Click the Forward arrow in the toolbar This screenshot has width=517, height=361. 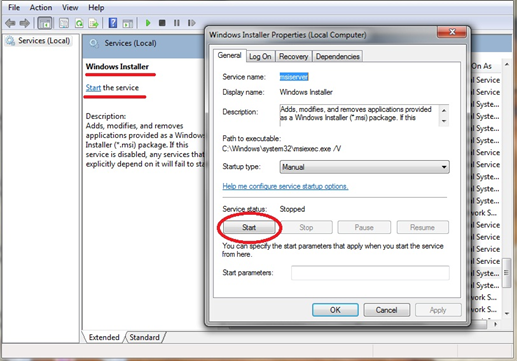[24, 23]
